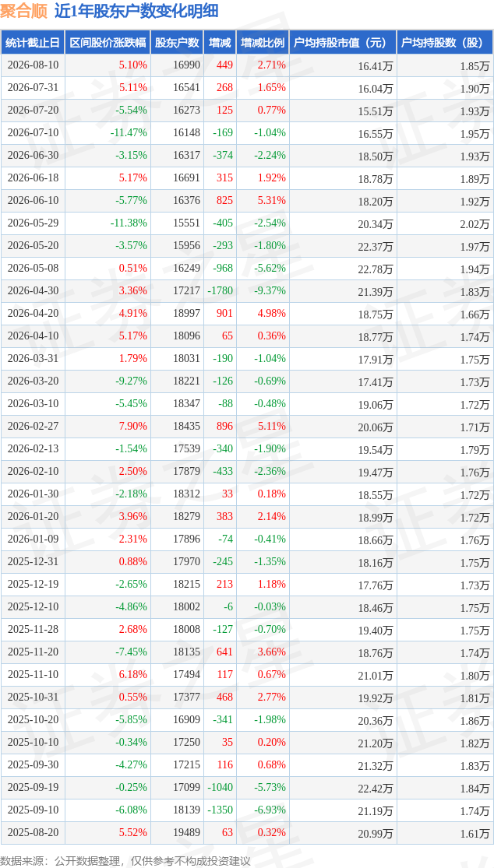Select the 2026-08-10 date cell

[x=33, y=65]
